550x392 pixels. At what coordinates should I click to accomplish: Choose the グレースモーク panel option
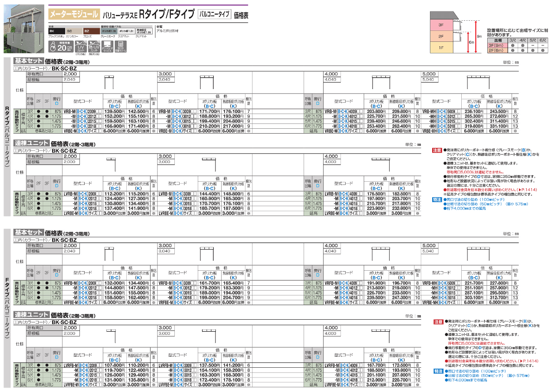(109, 32)
